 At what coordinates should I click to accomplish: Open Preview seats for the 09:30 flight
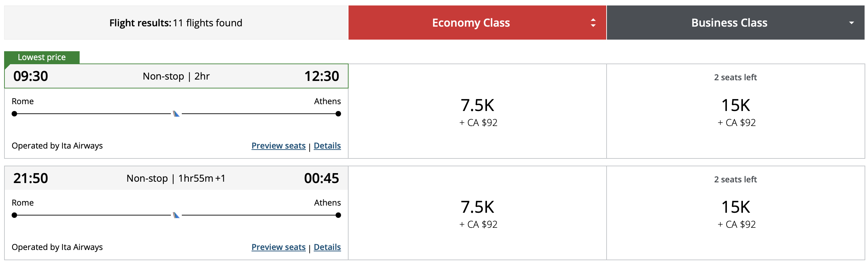click(x=279, y=145)
